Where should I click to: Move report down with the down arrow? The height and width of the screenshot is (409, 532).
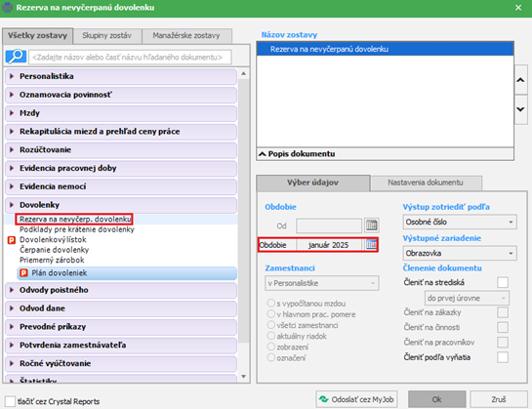[x=521, y=109]
